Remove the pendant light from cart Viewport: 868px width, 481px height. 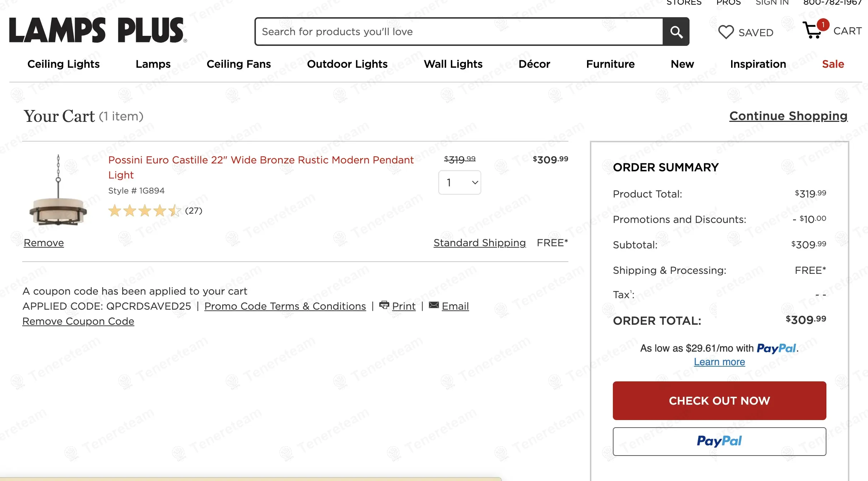click(x=44, y=243)
